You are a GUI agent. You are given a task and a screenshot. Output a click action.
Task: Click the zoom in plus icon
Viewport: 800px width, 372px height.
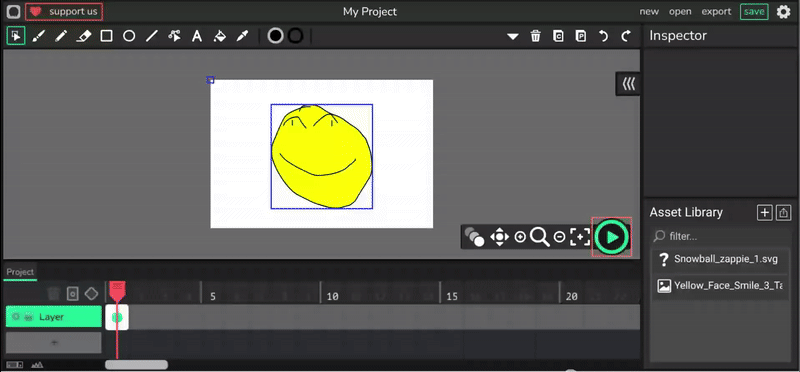click(520, 237)
